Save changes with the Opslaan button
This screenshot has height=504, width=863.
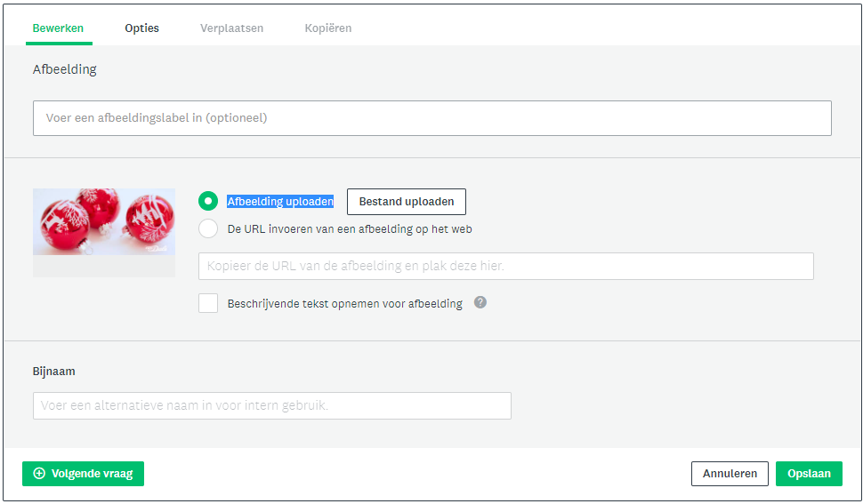[809, 474]
